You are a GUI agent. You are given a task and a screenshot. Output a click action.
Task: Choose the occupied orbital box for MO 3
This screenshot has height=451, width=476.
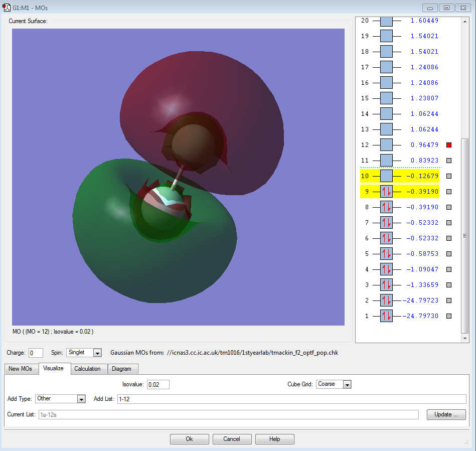pyautogui.click(x=386, y=285)
